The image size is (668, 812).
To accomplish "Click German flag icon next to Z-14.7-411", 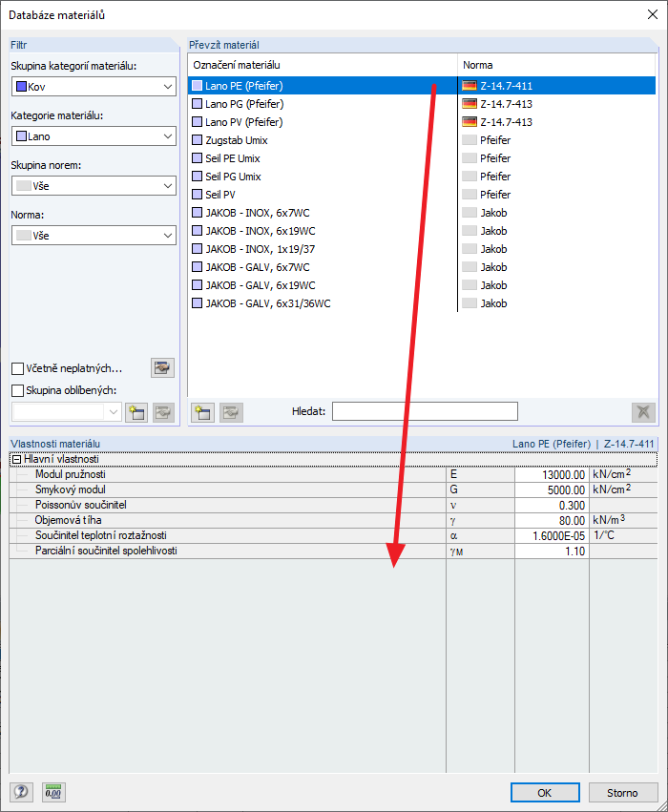I will [470, 86].
